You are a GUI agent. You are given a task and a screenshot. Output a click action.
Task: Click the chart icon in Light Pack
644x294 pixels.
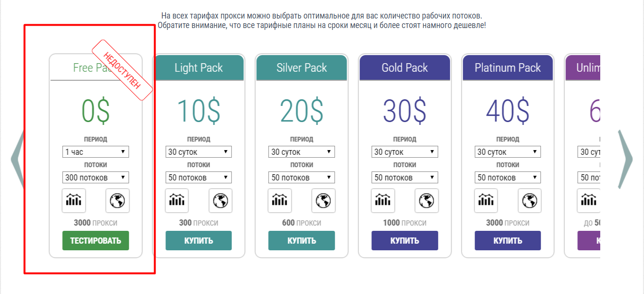(177, 201)
